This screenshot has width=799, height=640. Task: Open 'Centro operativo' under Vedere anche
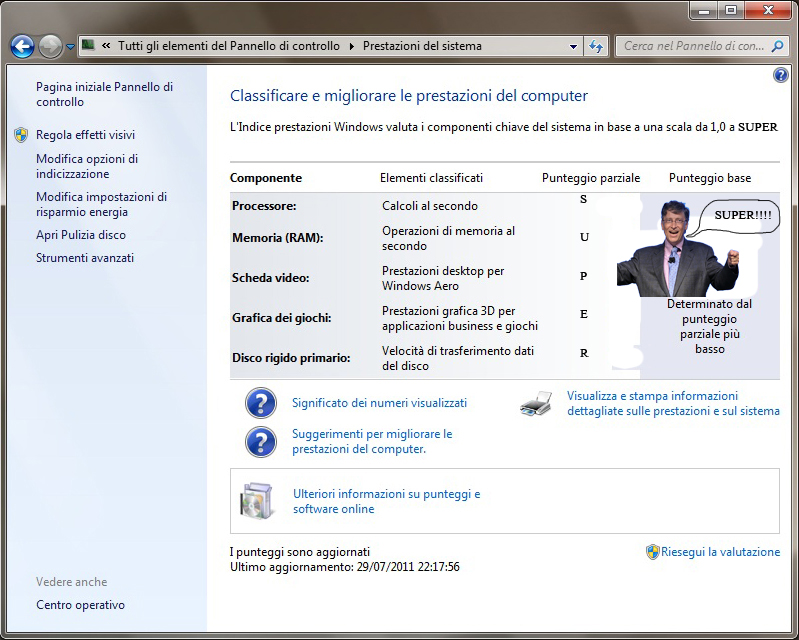[x=81, y=605]
